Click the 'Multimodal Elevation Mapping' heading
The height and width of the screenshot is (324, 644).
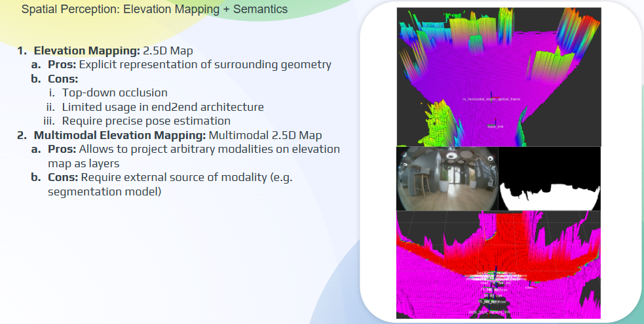[120, 135]
